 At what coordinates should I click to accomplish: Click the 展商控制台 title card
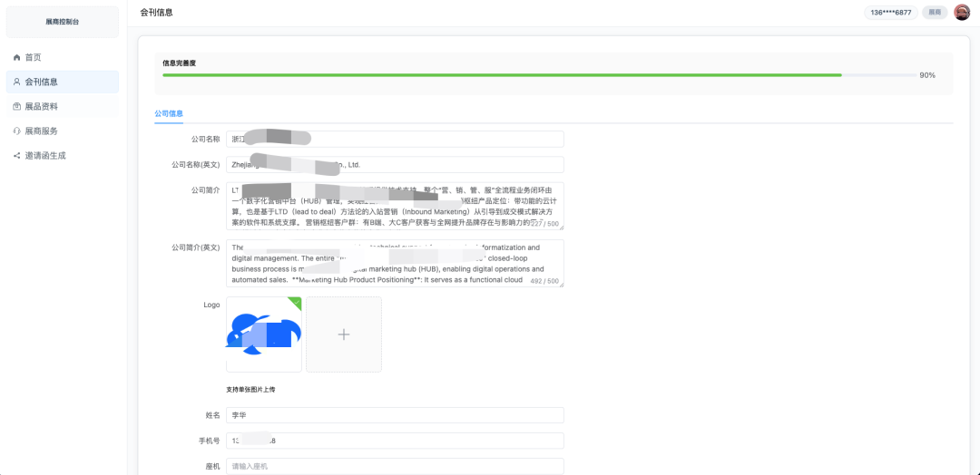pyautogui.click(x=63, y=22)
